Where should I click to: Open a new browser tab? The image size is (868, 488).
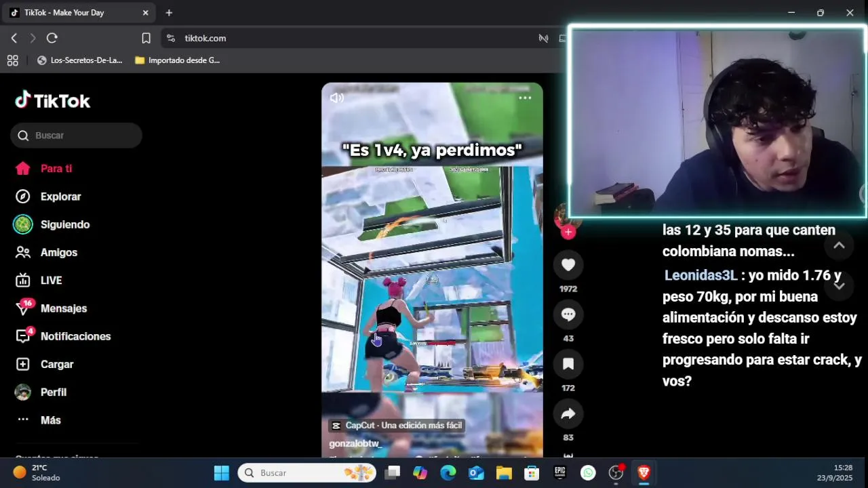pos(169,13)
